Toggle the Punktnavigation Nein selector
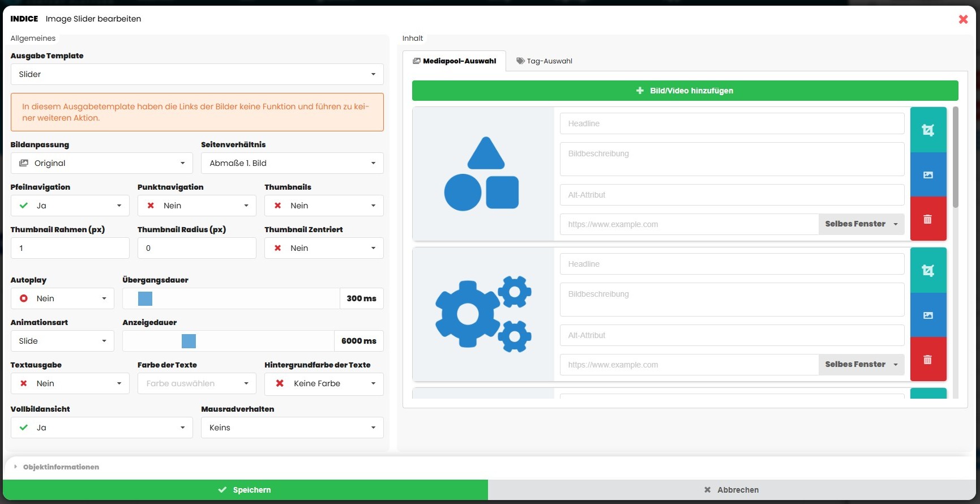The width and height of the screenshot is (980, 504). [x=196, y=206]
